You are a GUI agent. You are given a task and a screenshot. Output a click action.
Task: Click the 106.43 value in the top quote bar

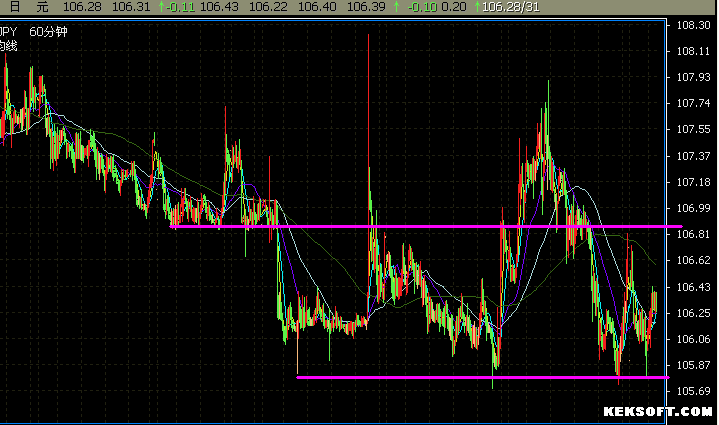(x=219, y=7)
